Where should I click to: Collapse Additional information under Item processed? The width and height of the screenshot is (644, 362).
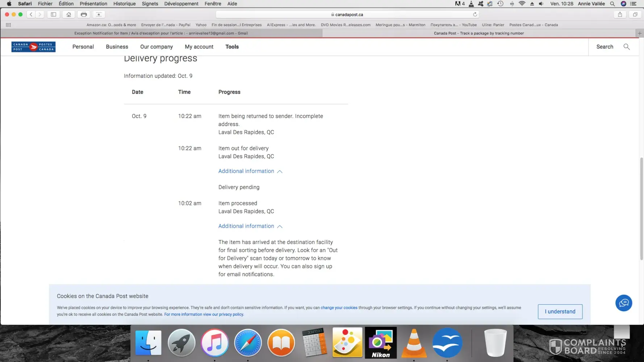coord(250,226)
